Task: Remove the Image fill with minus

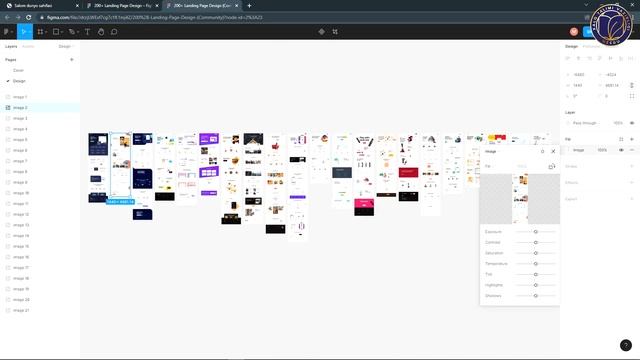Action: pyautogui.click(x=632, y=150)
